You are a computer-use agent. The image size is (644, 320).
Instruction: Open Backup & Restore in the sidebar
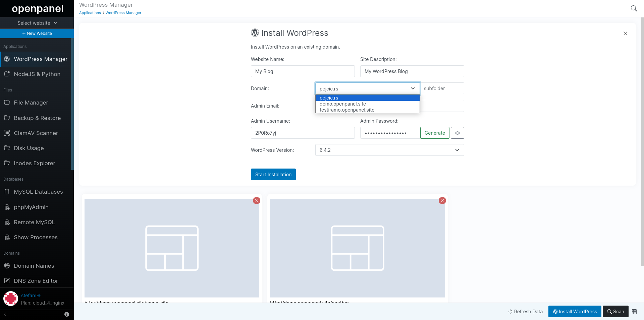(36, 118)
